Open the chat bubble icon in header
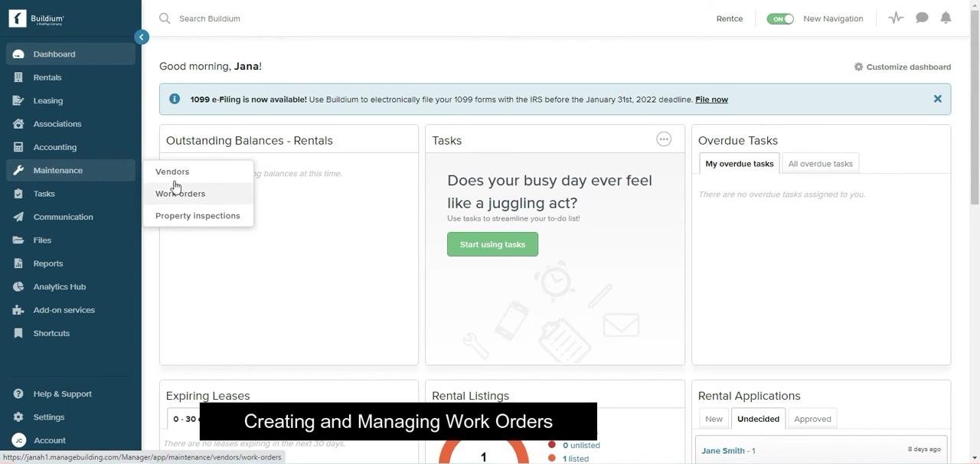Screen dimensions: 980x464 (x=922, y=18)
